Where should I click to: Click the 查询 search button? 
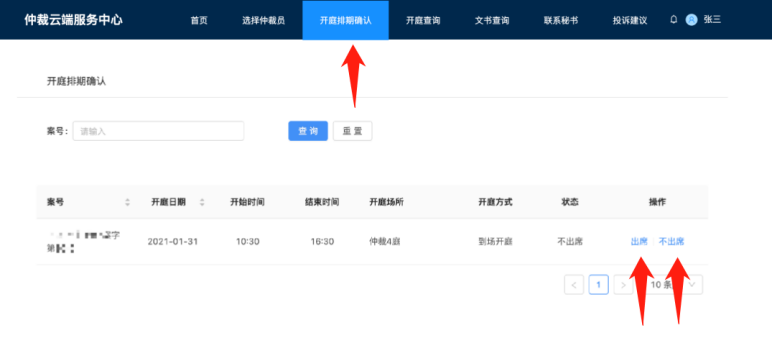pyautogui.click(x=308, y=131)
